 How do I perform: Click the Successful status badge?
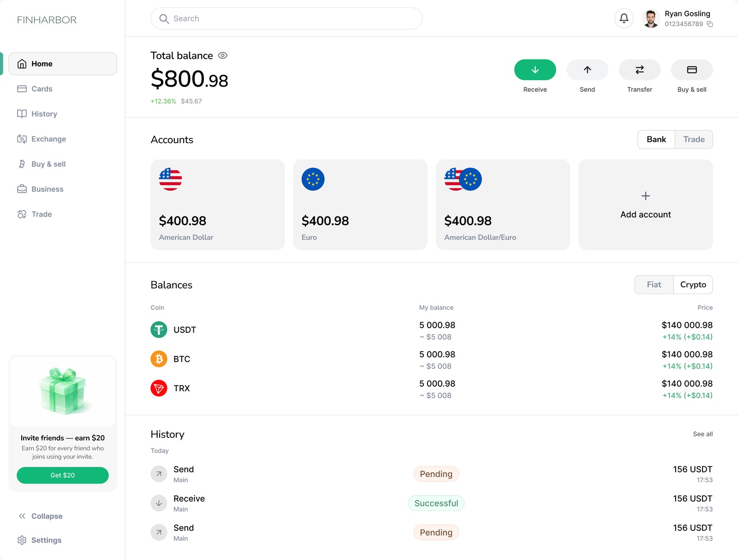click(x=436, y=503)
